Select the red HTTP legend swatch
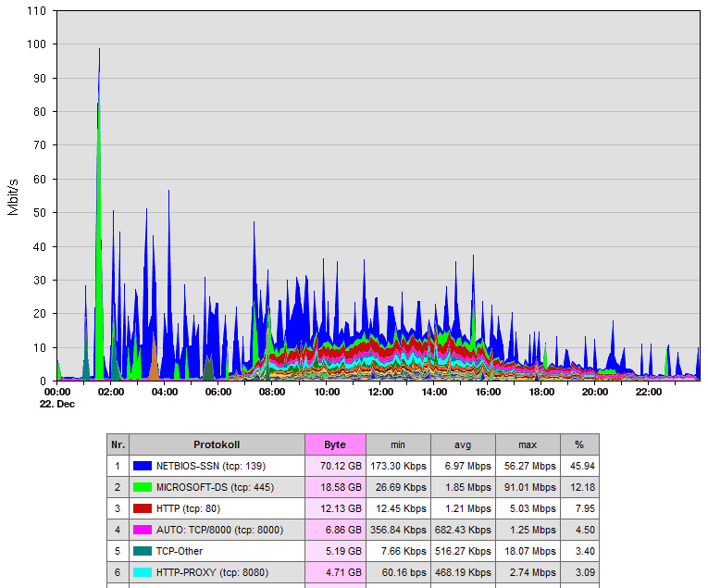The height and width of the screenshot is (588, 708). pos(142,508)
